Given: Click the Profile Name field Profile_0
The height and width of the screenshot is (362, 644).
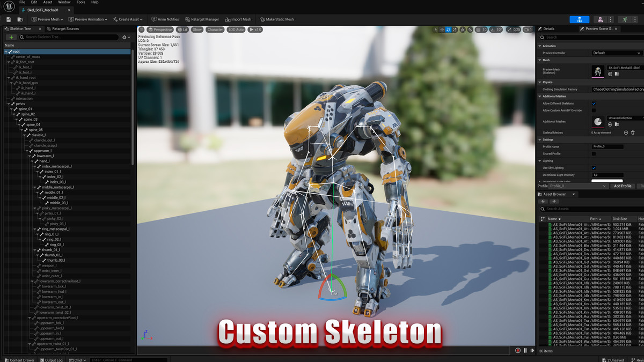Looking at the screenshot, I should pos(608,146).
